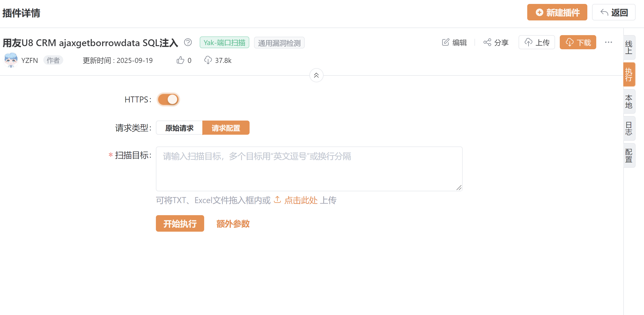
Task: Switch to the 线上 side tab
Action: 629,47
